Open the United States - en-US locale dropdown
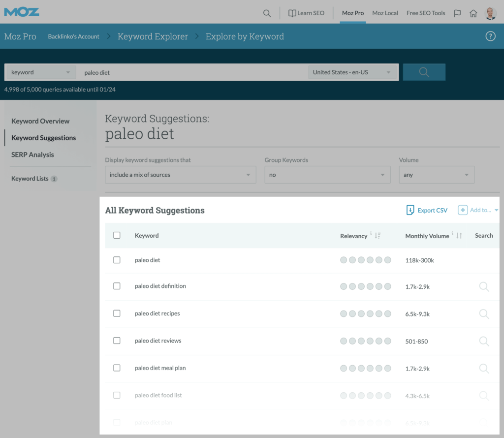This screenshot has width=504, height=438. click(x=353, y=72)
